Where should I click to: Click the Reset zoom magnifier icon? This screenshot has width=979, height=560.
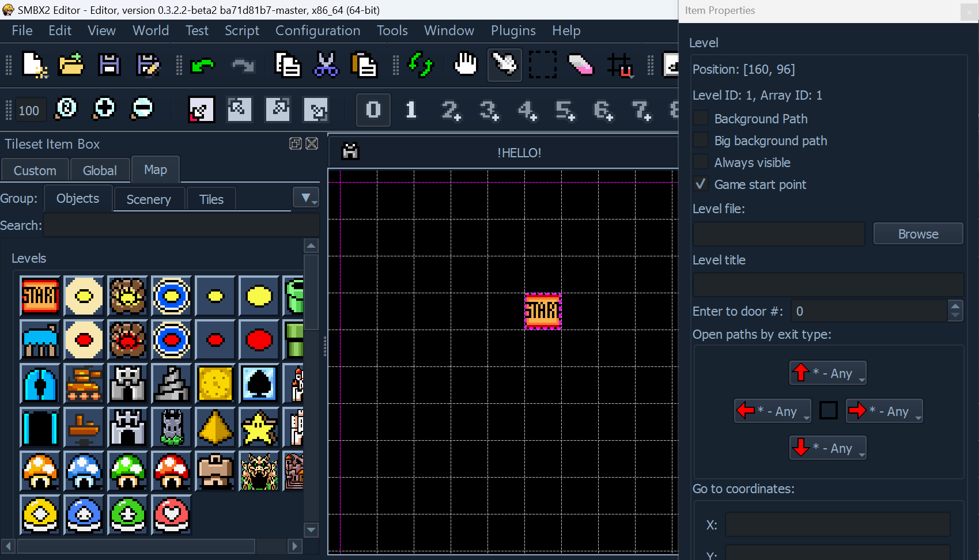pos(66,108)
